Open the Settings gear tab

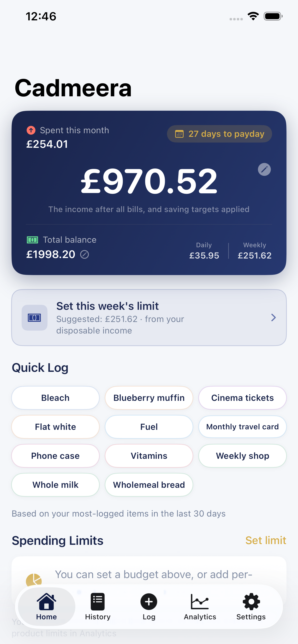pos(251,606)
